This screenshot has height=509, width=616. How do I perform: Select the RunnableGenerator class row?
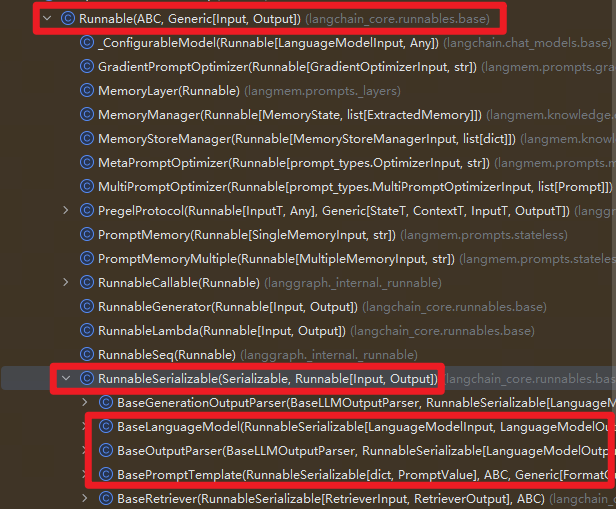(308, 306)
